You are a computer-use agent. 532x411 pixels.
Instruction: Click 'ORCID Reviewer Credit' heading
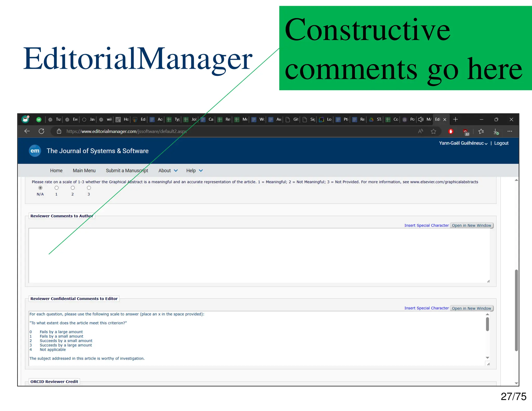(54, 381)
